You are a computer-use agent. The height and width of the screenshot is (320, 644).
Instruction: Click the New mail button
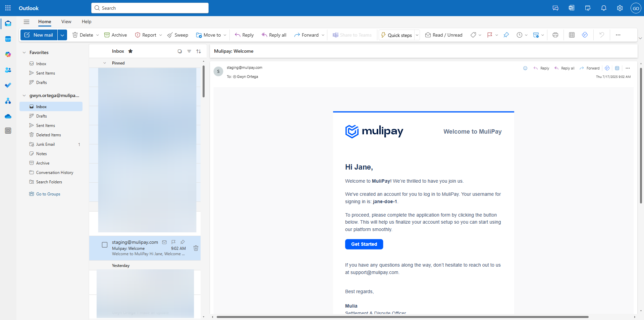pyautogui.click(x=39, y=35)
